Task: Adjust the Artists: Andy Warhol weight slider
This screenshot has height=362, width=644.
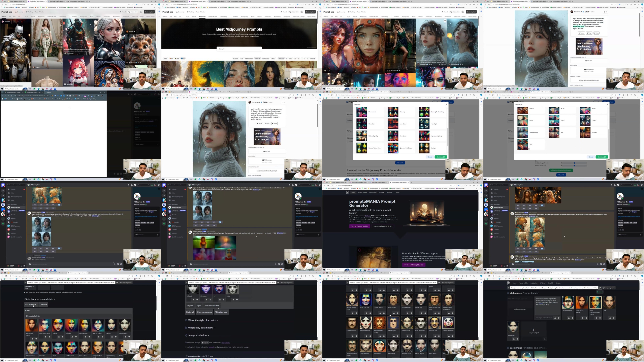Action: click(x=575, y=163)
